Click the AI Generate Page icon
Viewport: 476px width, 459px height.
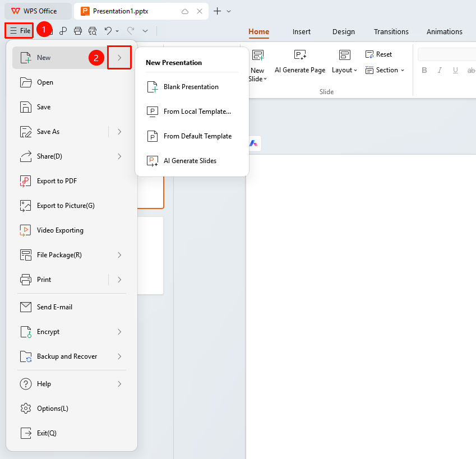coord(300,55)
